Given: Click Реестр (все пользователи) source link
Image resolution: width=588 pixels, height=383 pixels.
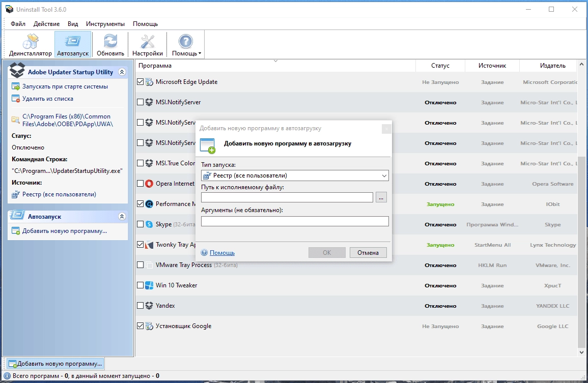Looking at the screenshot, I should 59,194.
